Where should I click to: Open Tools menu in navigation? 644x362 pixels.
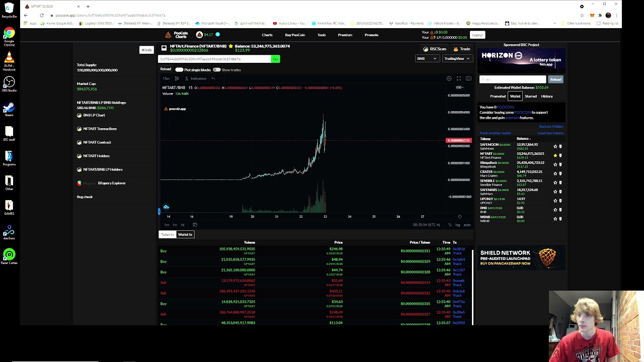coord(321,35)
